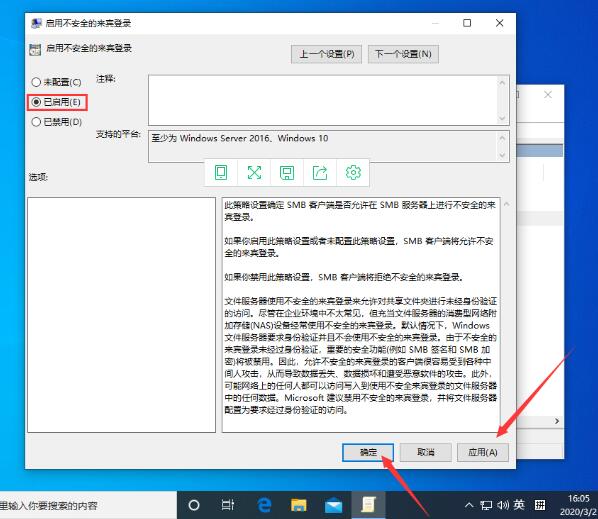Launch Microsoft Edge from taskbar
Screen dimensions: 598x519
tap(264, 505)
